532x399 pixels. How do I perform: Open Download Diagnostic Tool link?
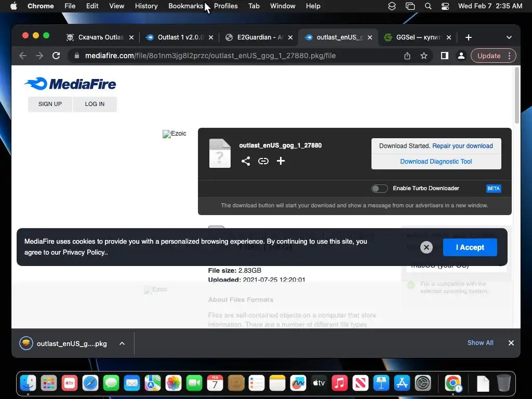[x=436, y=162]
